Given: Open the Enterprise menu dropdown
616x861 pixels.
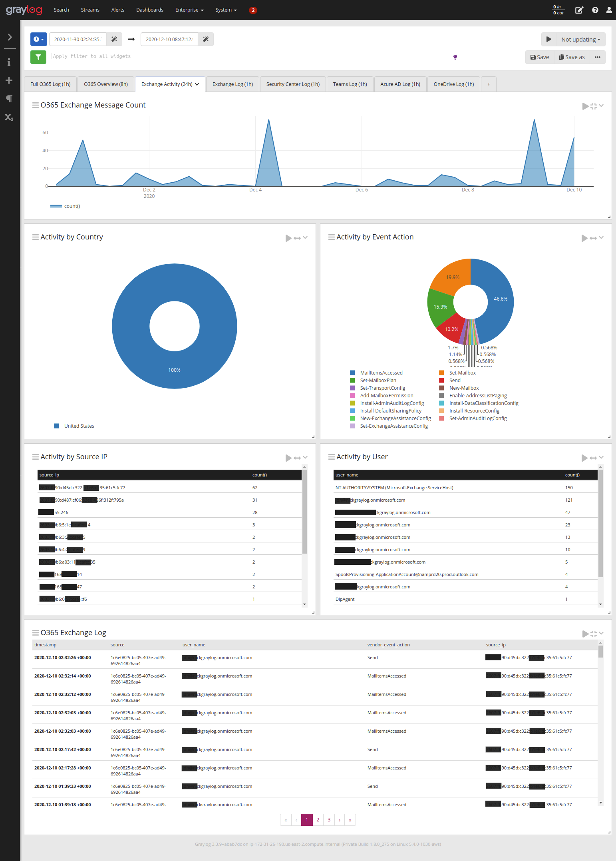Looking at the screenshot, I should [189, 10].
